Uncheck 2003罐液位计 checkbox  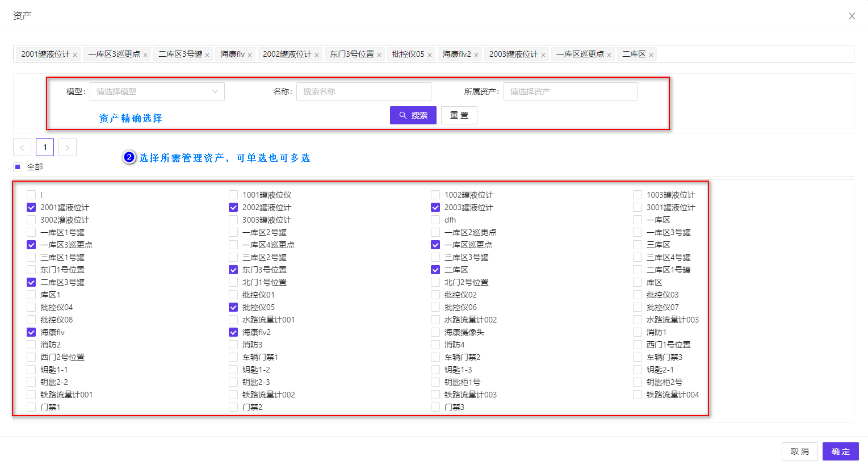[435, 207]
